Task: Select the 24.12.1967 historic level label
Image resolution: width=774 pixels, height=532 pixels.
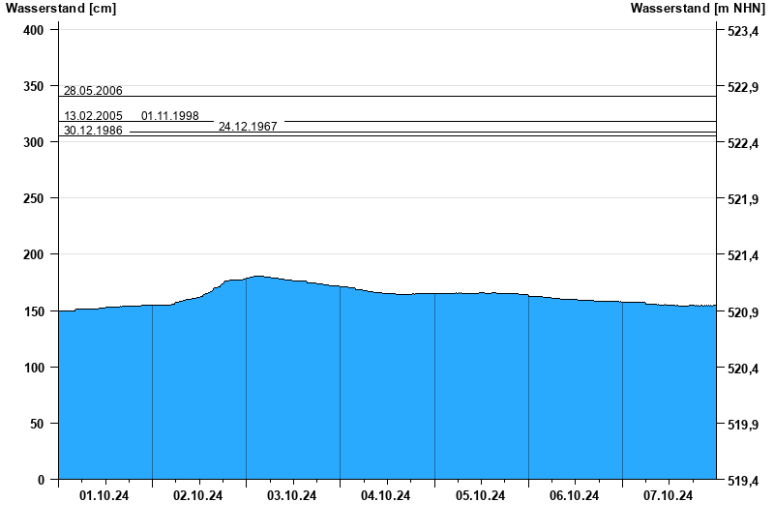Action: pyautogui.click(x=248, y=127)
